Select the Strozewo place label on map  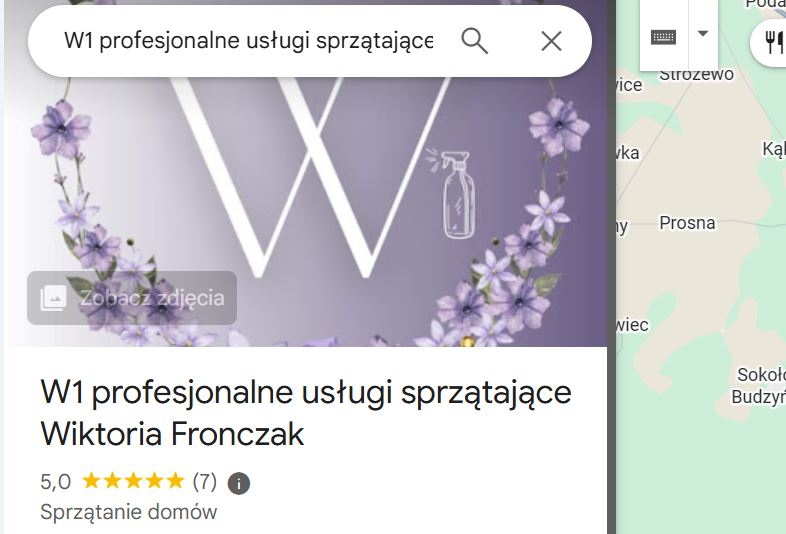pos(696,75)
